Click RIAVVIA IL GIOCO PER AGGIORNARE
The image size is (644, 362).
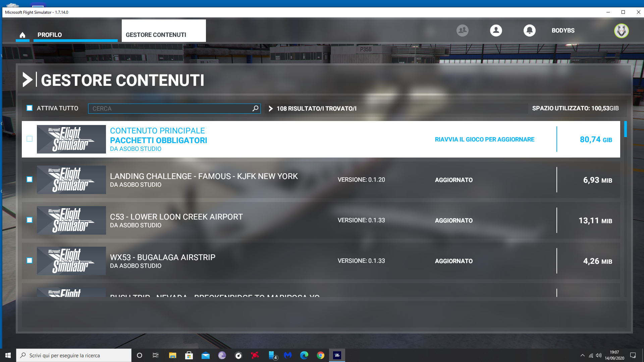[484, 139]
